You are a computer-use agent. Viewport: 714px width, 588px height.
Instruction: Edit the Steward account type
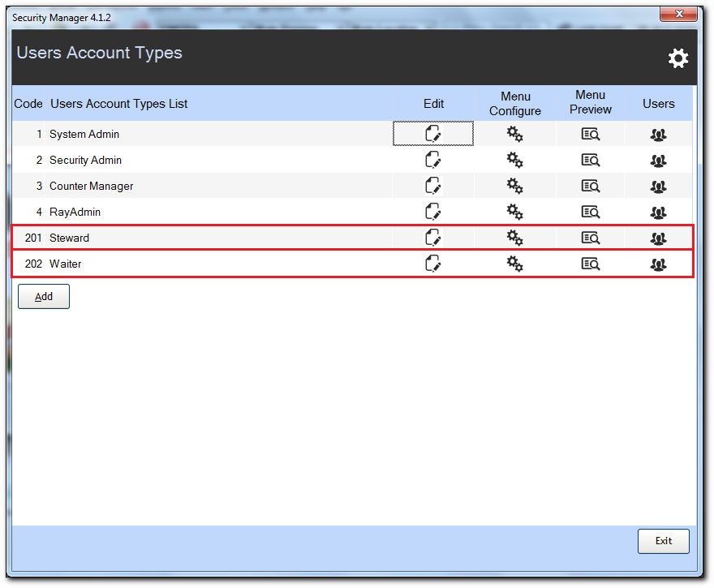pyautogui.click(x=433, y=238)
